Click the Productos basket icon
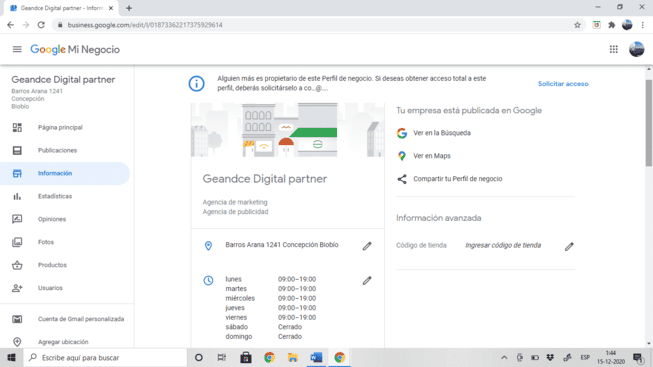Viewport: 653px width, 367px height. (17, 265)
